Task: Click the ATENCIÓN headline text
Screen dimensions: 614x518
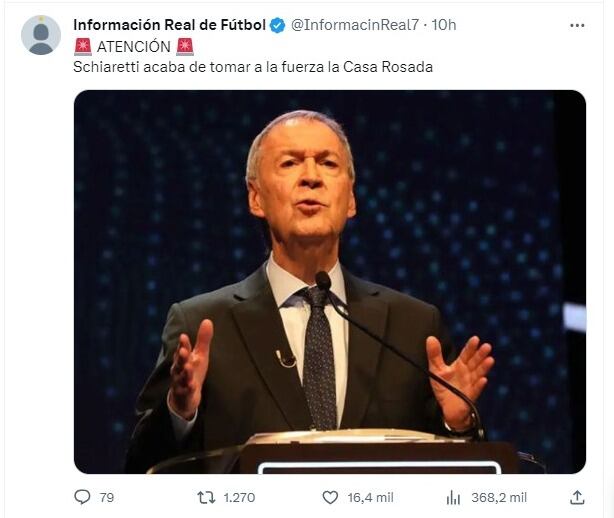Action: point(134,47)
